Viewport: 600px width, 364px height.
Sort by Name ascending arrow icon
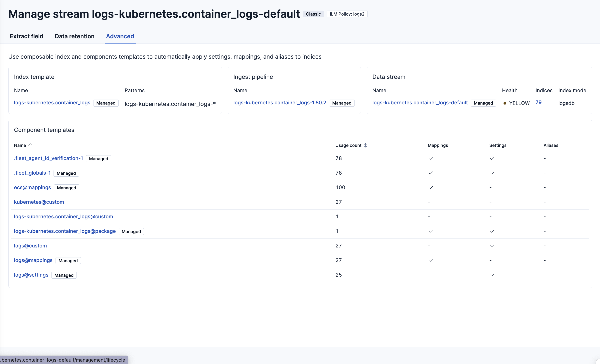click(30, 145)
